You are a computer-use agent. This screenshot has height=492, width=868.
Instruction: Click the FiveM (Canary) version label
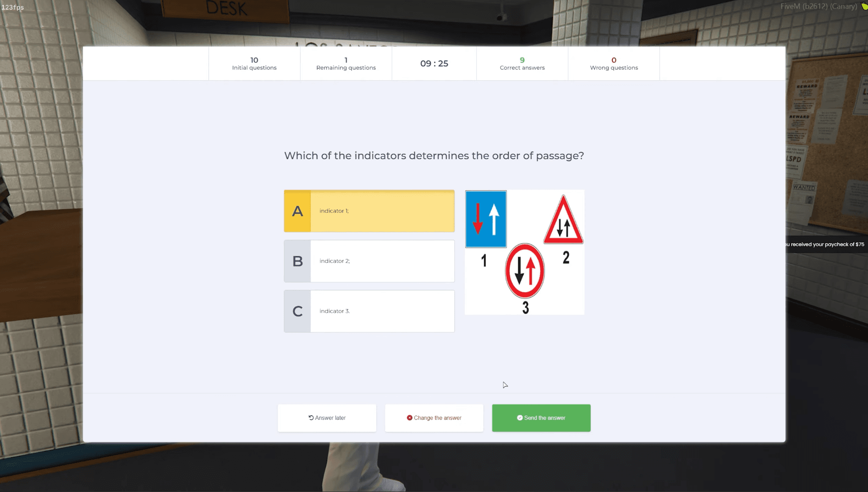click(x=818, y=6)
